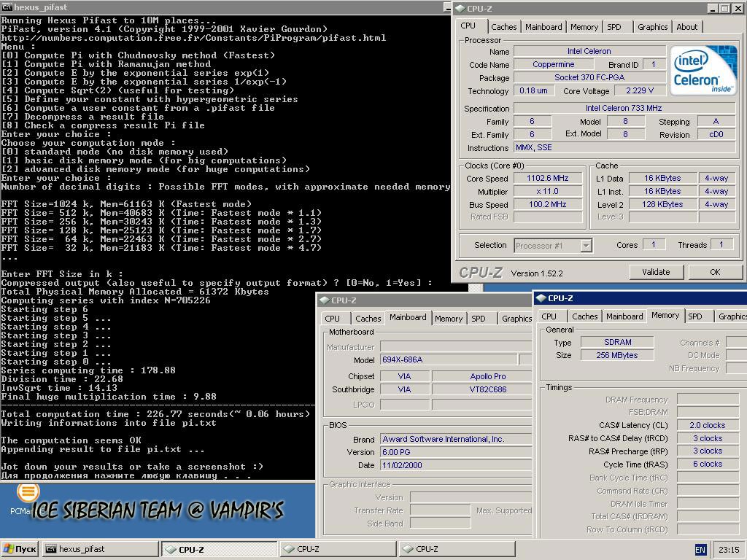Click the OK button in CPU-Z

click(x=715, y=272)
